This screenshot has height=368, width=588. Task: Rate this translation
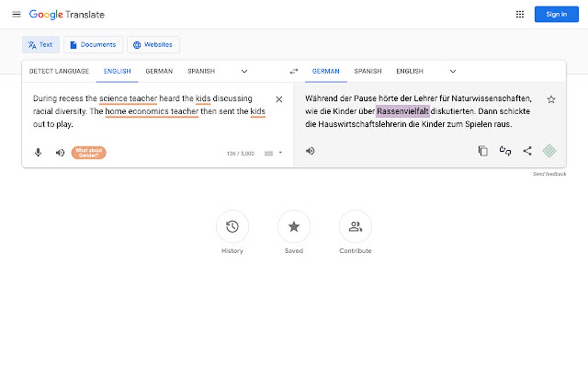(x=505, y=151)
